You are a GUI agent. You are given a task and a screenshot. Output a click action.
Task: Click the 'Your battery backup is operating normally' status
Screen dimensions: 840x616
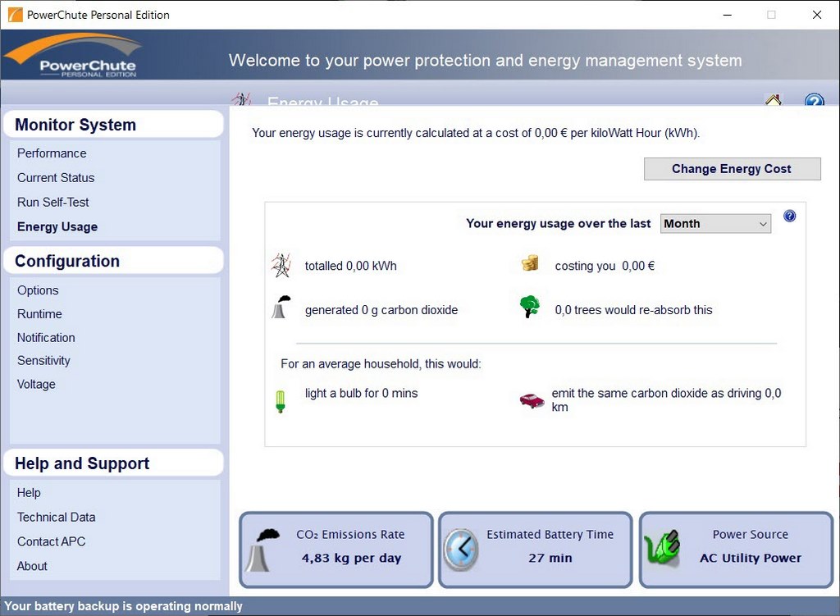123,606
